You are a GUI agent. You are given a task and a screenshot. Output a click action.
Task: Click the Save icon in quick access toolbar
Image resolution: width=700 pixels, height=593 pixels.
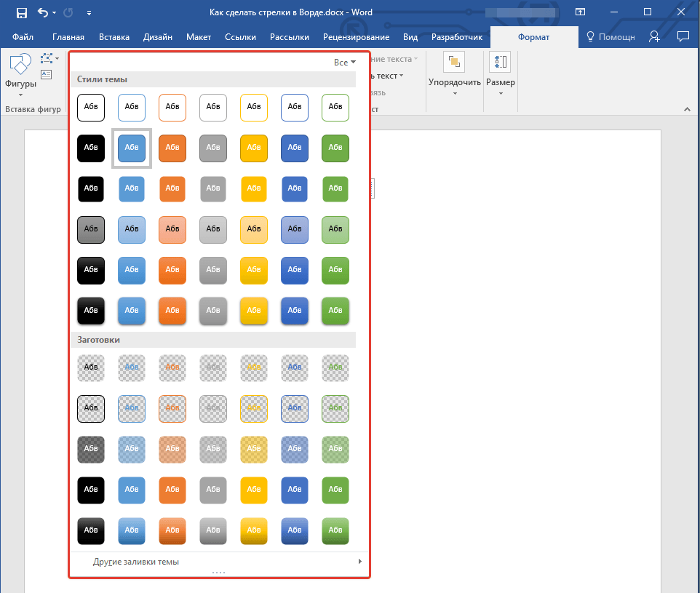[x=21, y=12]
